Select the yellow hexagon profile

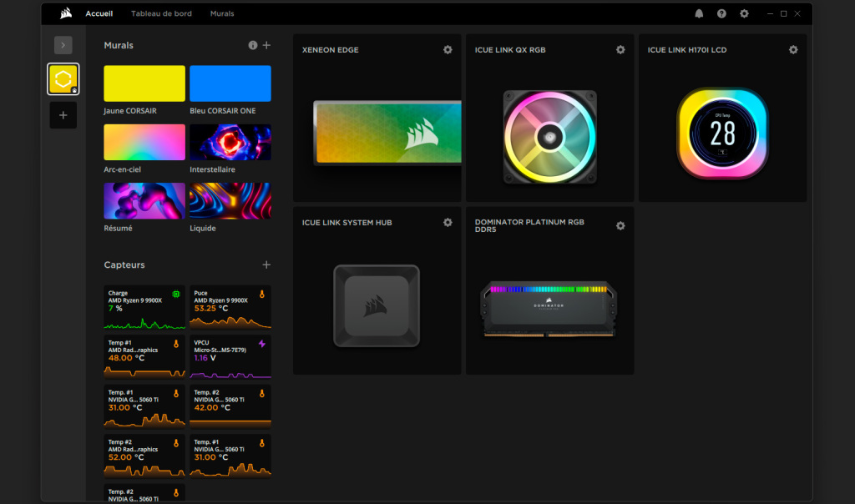(63, 79)
